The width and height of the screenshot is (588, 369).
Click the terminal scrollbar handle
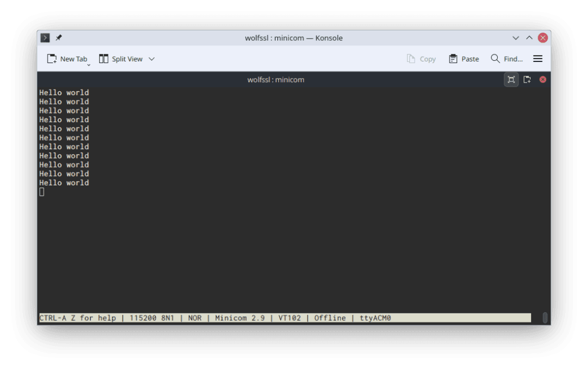coord(545,318)
